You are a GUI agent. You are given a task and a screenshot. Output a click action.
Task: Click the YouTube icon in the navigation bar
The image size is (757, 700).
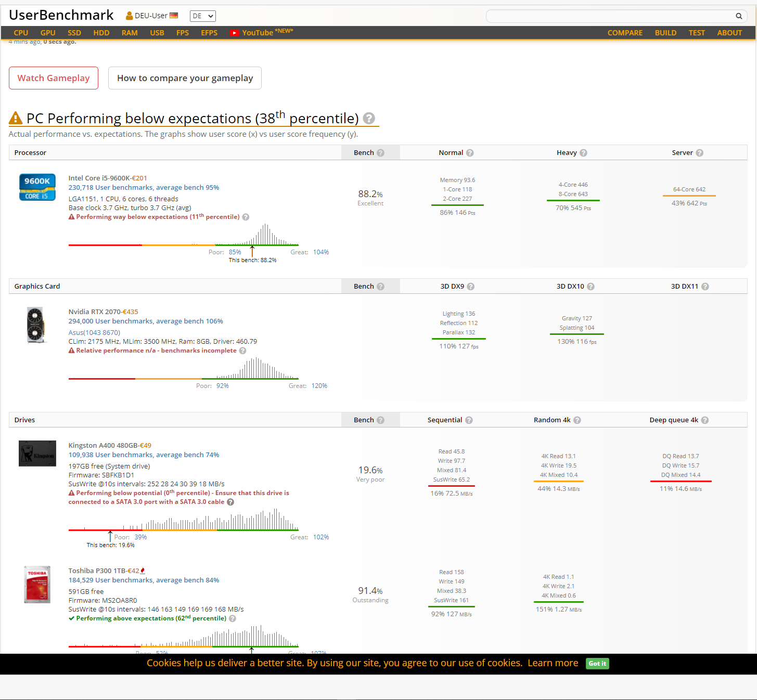coord(235,32)
